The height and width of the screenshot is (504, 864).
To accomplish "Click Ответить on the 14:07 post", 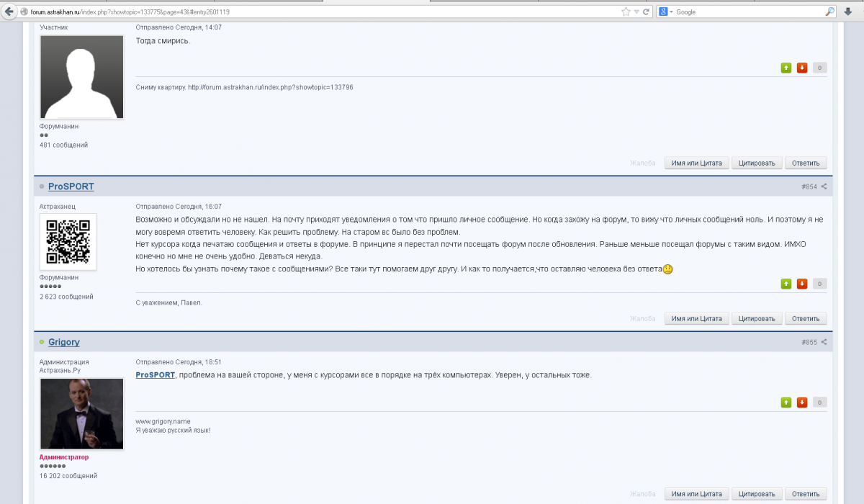I will point(806,163).
